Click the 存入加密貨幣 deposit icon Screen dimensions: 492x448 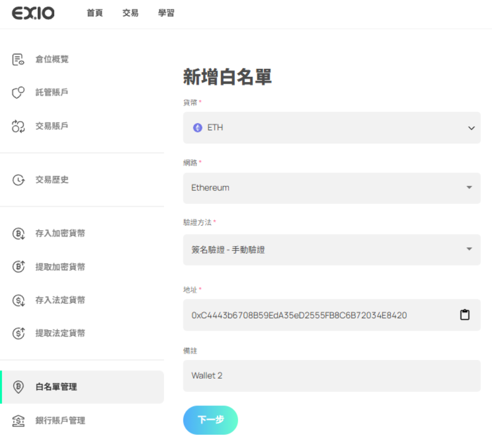coord(18,233)
